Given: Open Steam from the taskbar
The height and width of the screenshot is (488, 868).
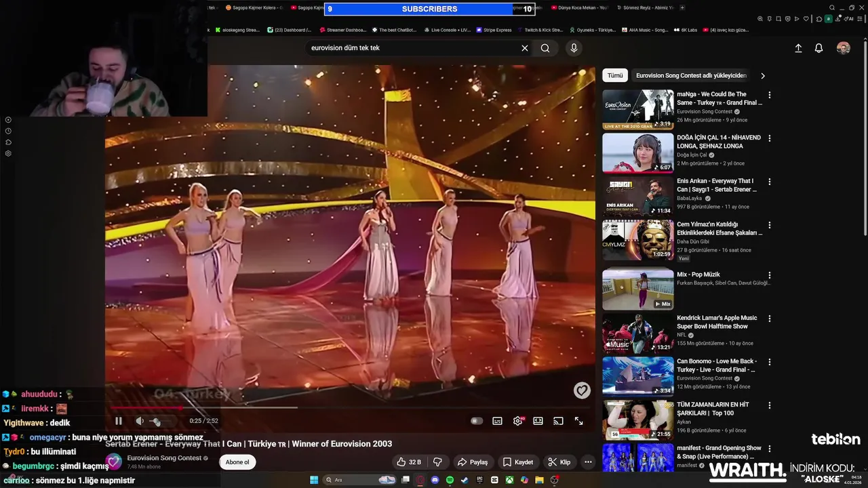Looking at the screenshot, I should coord(465,480).
